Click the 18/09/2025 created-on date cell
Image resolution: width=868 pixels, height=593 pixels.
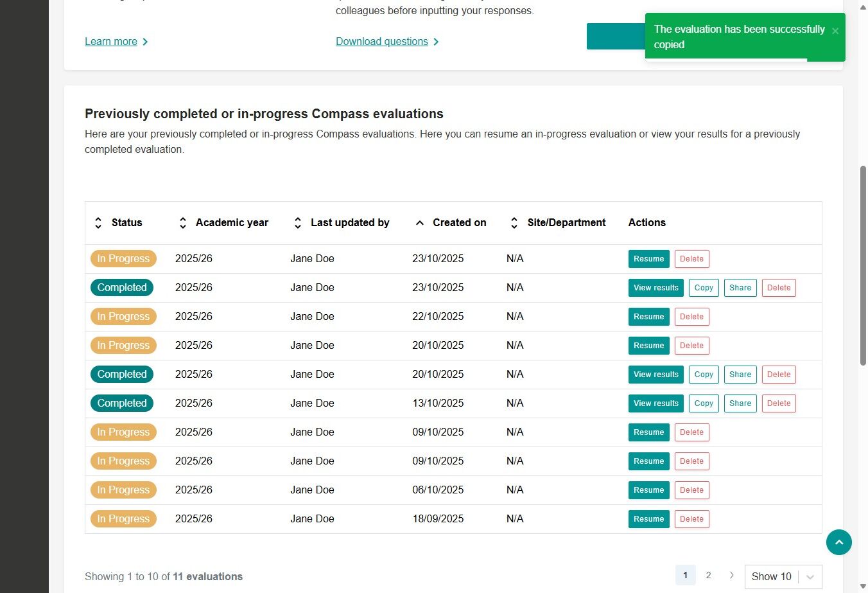[x=438, y=519]
